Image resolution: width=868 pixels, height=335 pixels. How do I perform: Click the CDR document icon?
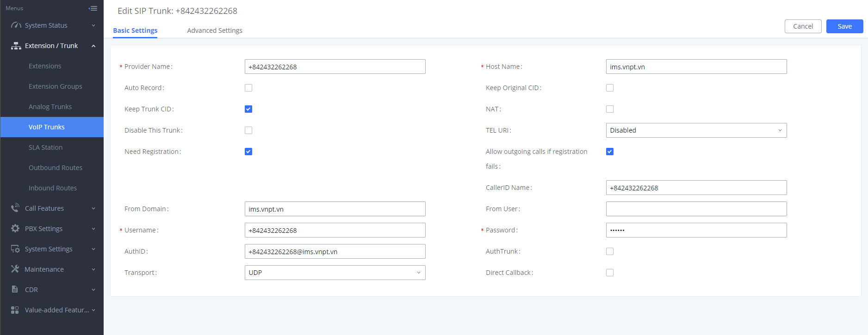click(15, 289)
